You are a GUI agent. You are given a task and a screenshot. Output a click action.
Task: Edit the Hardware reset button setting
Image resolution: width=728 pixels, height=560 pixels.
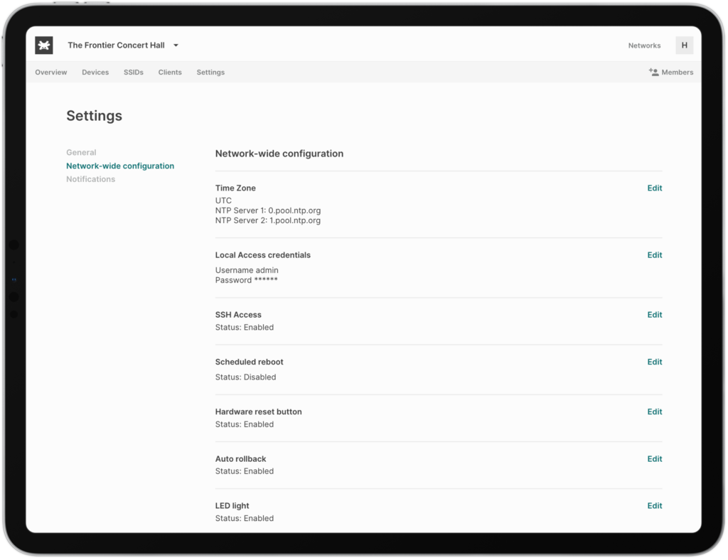tap(653, 411)
